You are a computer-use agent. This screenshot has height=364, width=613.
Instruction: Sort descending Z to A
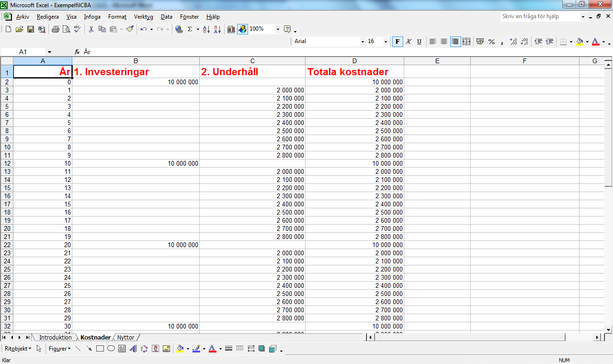[x=217, y=29]
